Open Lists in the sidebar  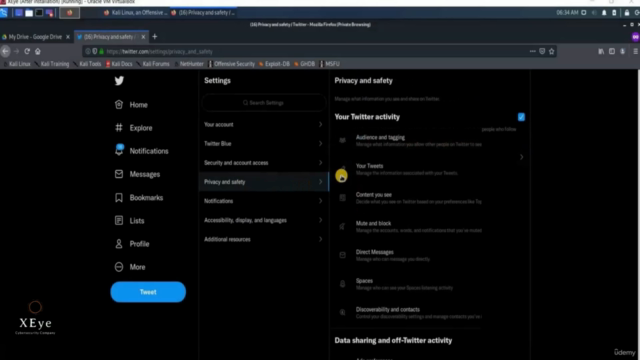[129, 221]
